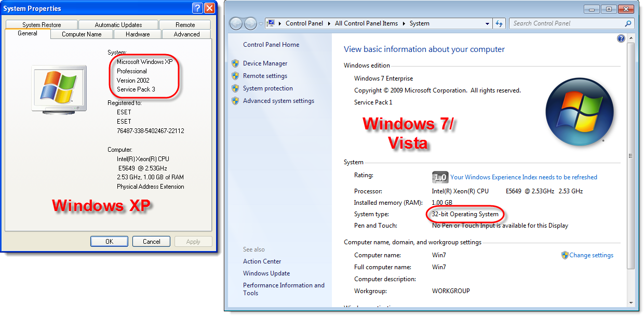Click the refresh button beside the address bar
Image resolution: width=644 pixels, height=316 pixels.
499,23
